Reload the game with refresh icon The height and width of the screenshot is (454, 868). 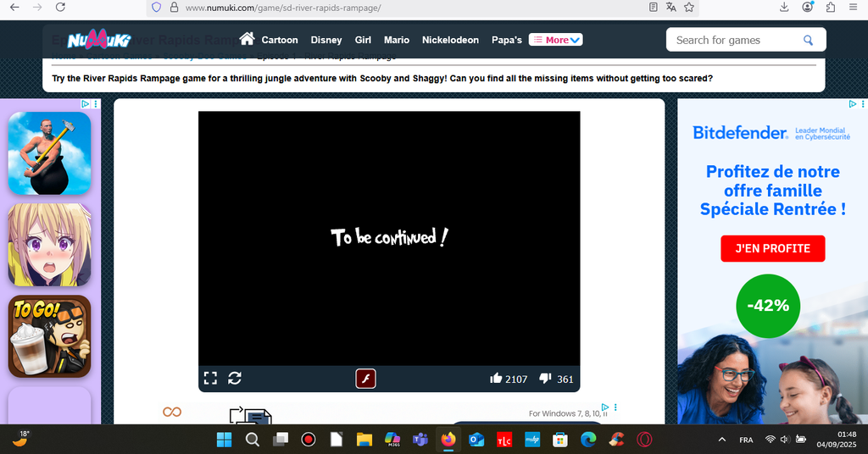235,378
